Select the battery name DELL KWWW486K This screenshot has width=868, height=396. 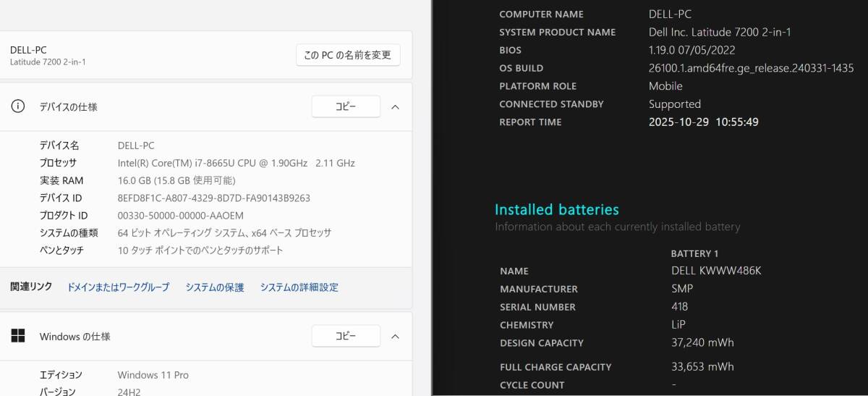[716, 271]
